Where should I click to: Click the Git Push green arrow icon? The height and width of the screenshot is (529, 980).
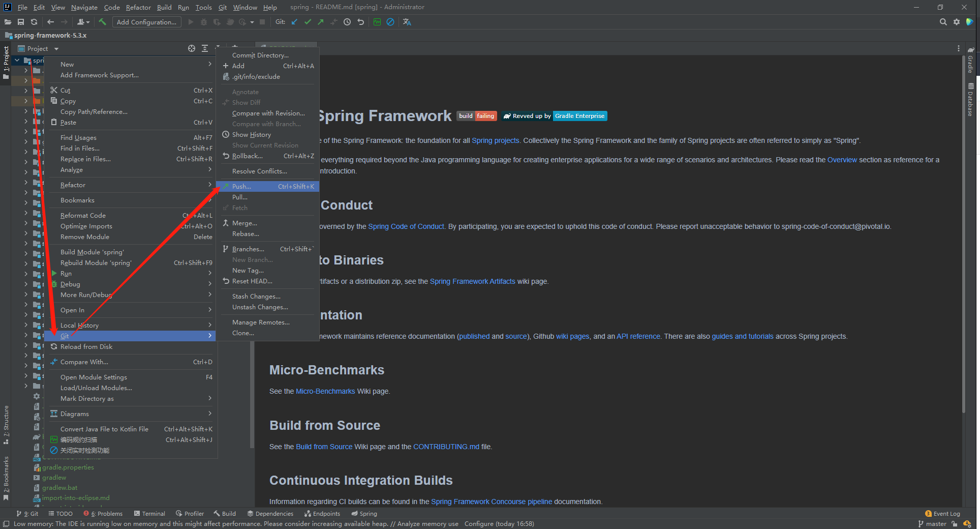tap(321, 22)
